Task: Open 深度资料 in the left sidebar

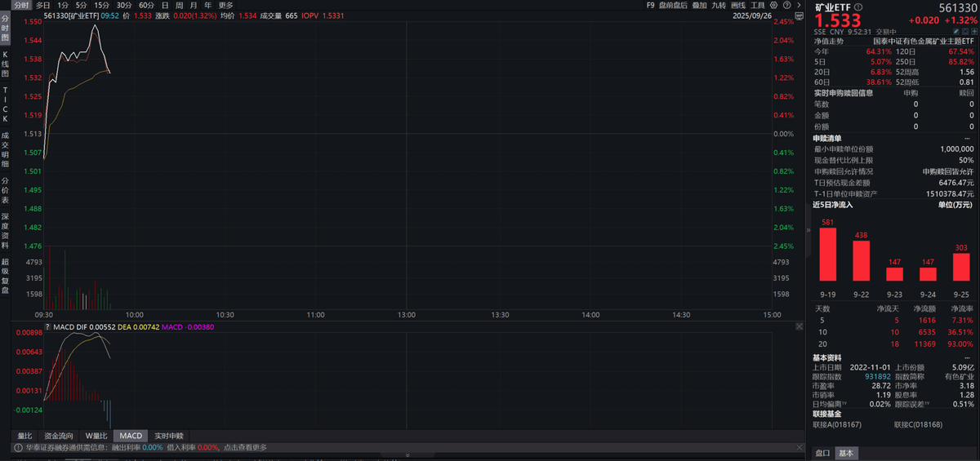Action: [5, 229]
